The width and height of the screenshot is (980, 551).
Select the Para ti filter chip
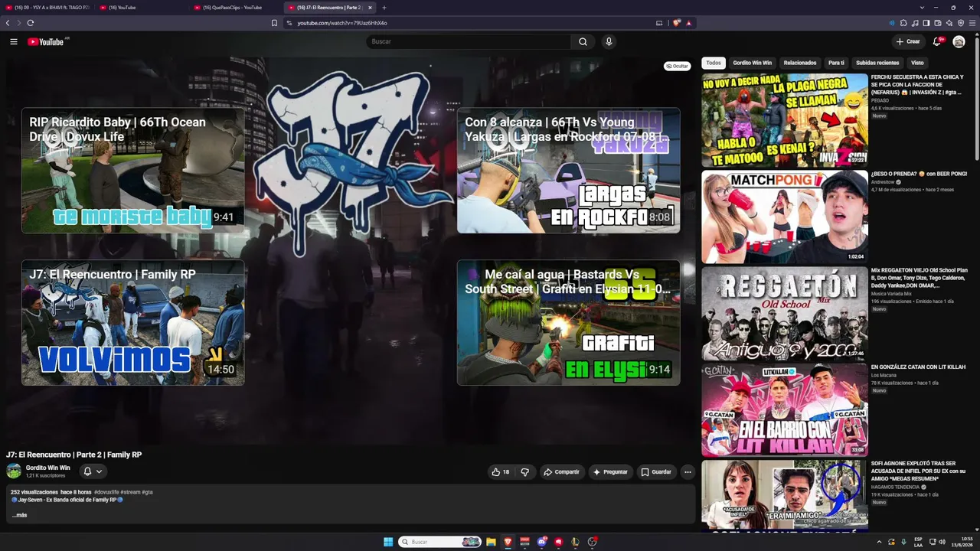[x=836, y=63]
